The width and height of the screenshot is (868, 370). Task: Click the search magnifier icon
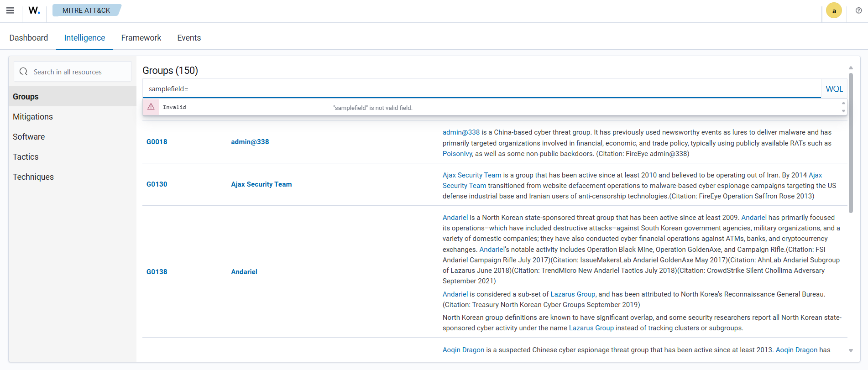point(24,72)
